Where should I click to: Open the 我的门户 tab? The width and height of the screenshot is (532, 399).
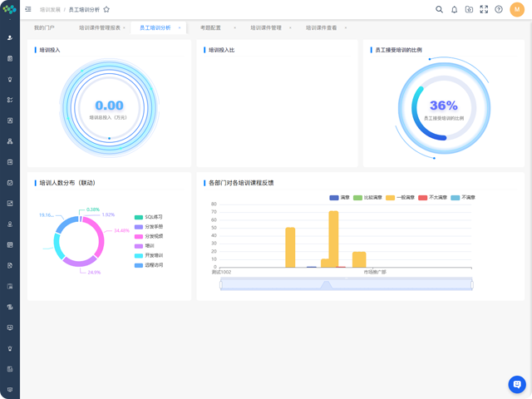[44, 27]
